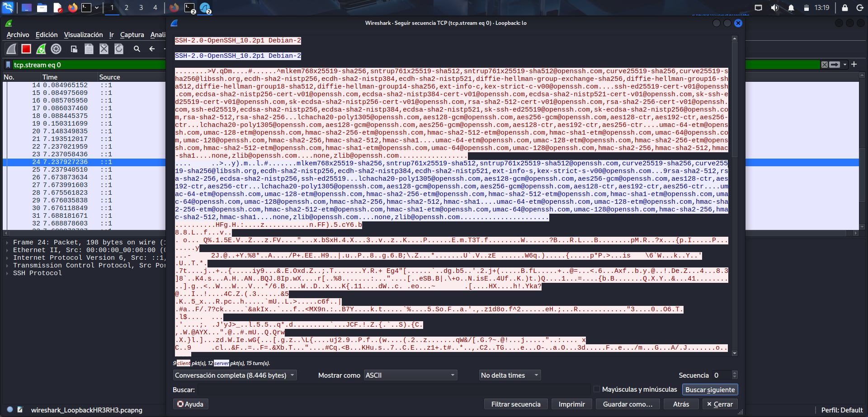
Task: Click the red stop capture icon
Action: tap(26, 49)
